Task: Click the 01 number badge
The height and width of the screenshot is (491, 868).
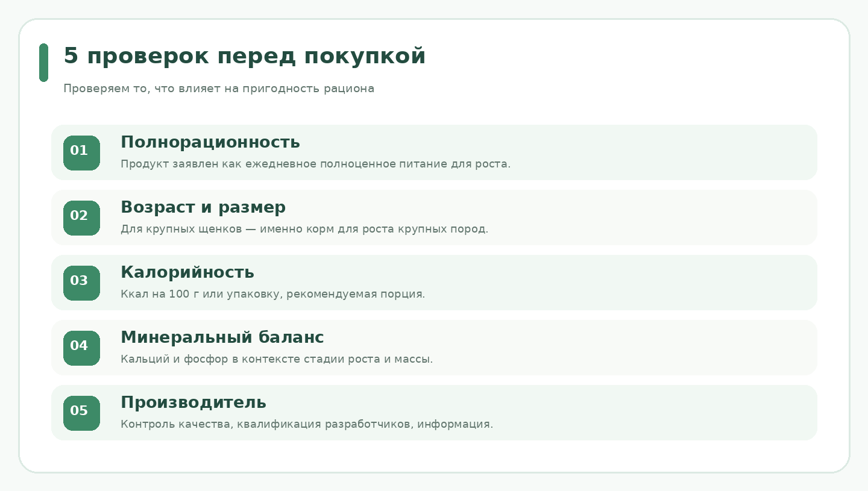Action: [81, 153]
